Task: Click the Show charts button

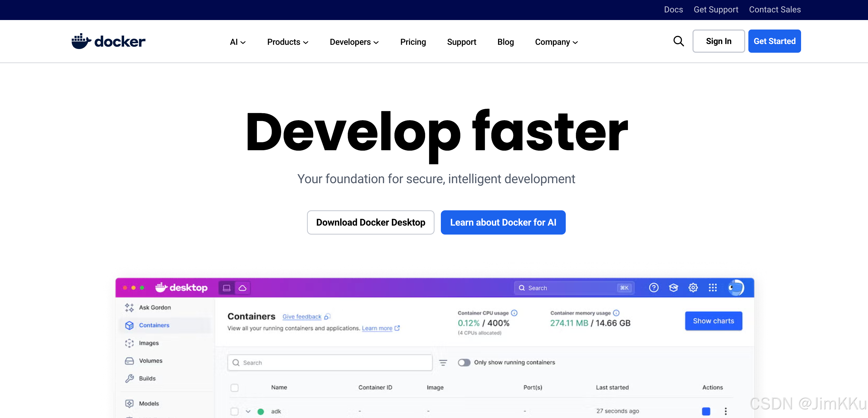Action: [713, 321]
